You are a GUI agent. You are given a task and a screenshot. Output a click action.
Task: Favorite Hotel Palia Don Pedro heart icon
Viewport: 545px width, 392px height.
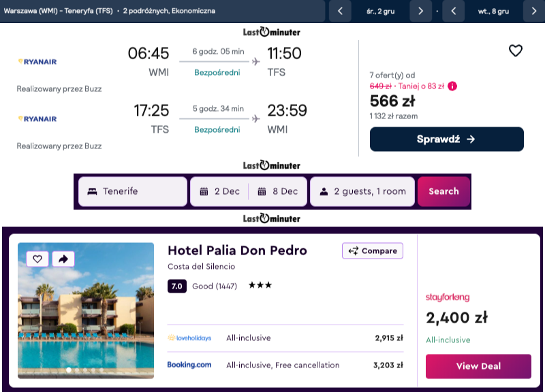[37, 259]
